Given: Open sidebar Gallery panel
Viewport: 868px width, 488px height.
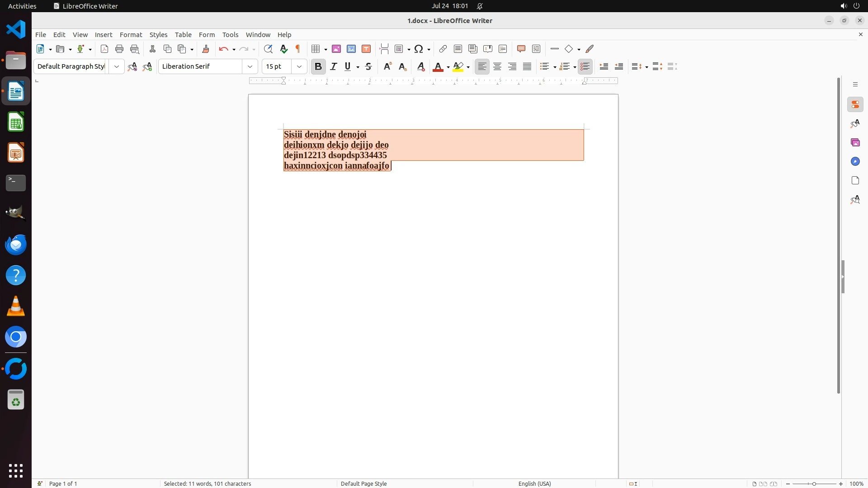Looking at the screenshot, I should (x=855, y=143).
